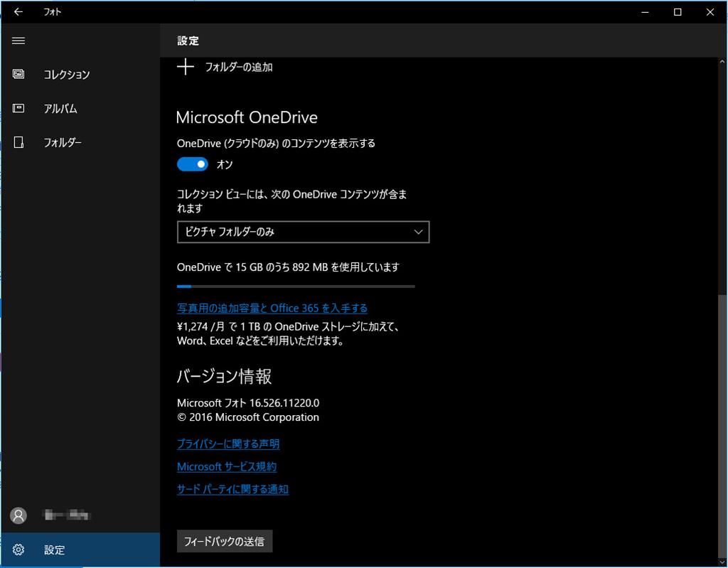The height and width of the screenshot is (568, 728).
Task: Click the フォルダーの追加 label
Action: tap(239, 68)
